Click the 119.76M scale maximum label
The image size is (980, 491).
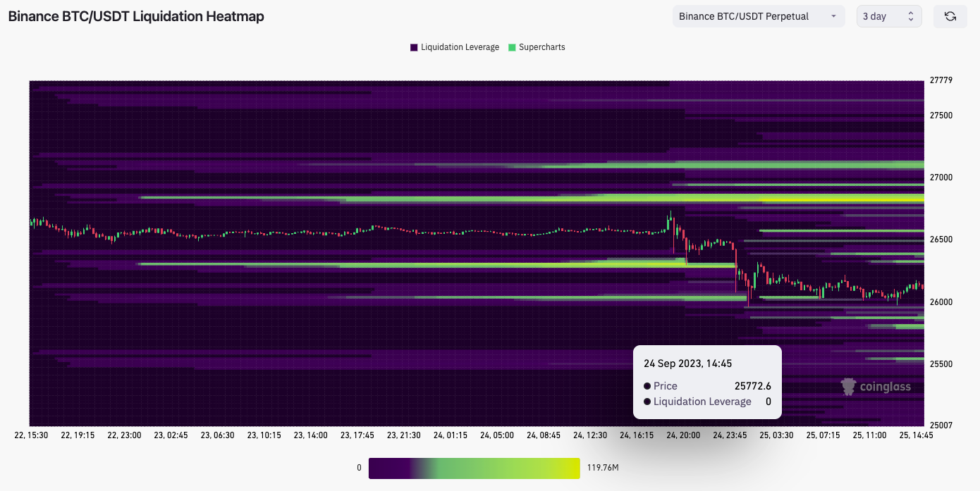click(603, 468)
